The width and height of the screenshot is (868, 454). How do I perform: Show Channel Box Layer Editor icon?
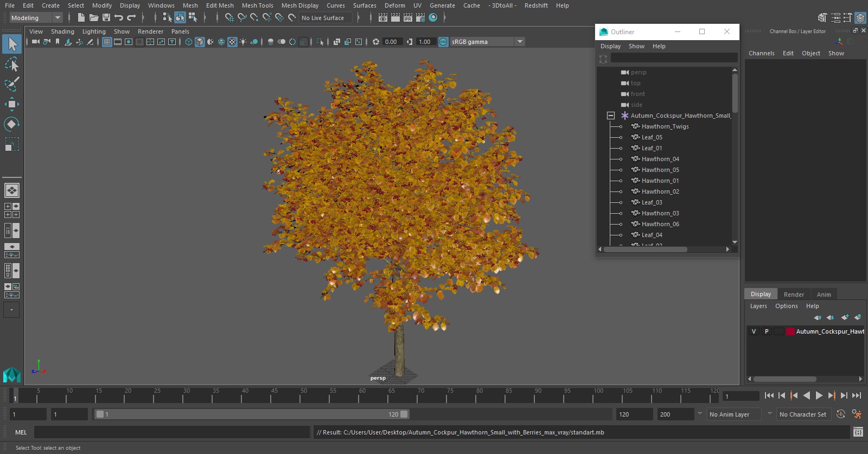(x=860, y=17)
